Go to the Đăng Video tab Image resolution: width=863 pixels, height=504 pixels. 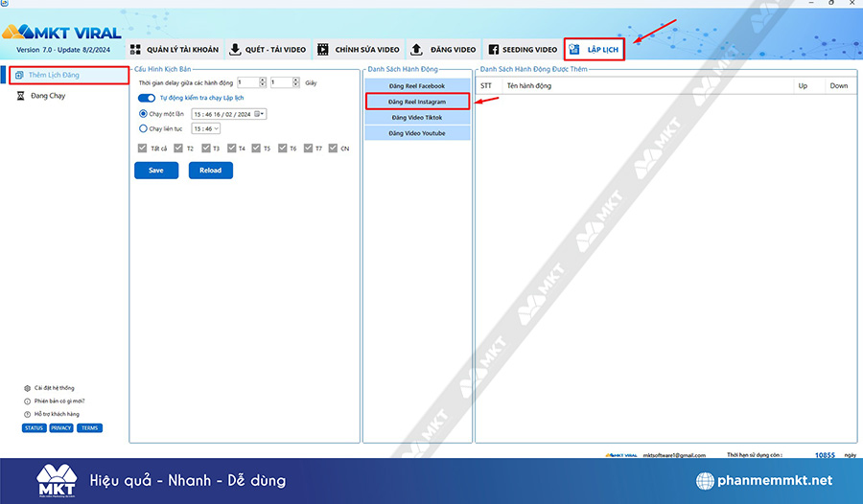[444, 50]
